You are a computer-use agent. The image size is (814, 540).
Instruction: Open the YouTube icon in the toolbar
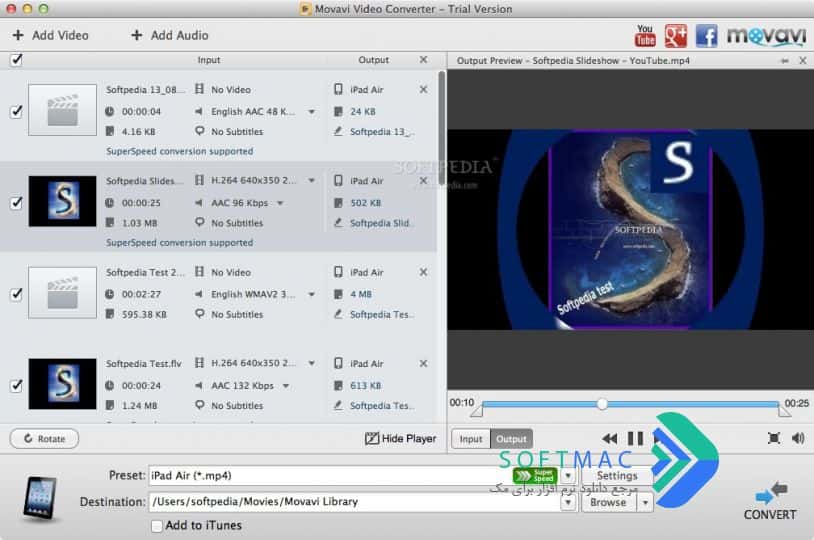click(x=645, y=36)
